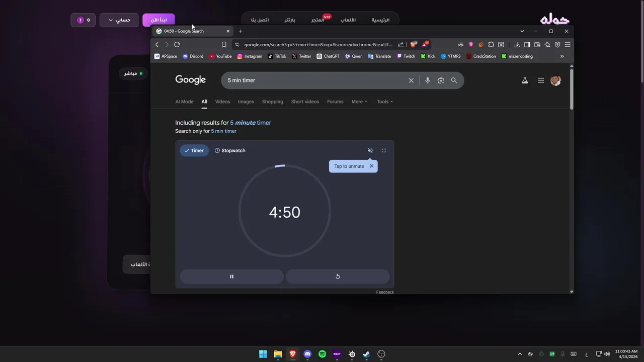Open Leo AI sparkle icon
Screen dimensions: 644x362
(x=547, y=44)
